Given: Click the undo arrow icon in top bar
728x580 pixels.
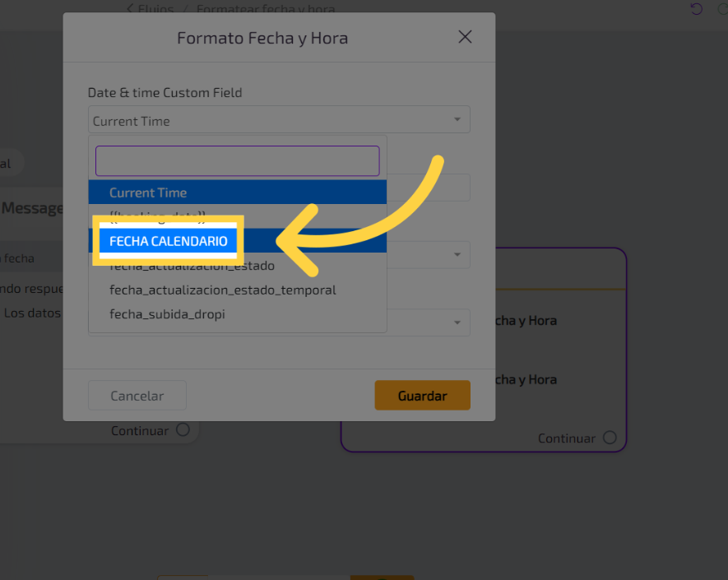Looking at the screenshot, I should [697, 9].
